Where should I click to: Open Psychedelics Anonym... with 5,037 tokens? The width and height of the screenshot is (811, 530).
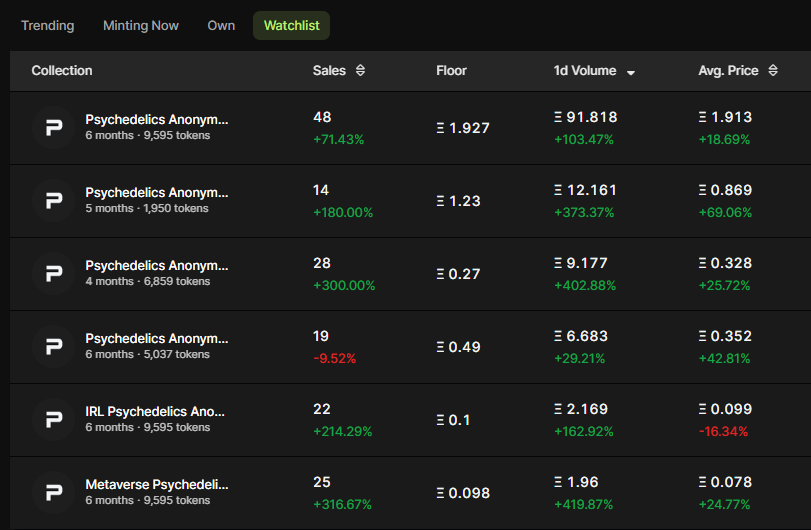click(156, 338)
